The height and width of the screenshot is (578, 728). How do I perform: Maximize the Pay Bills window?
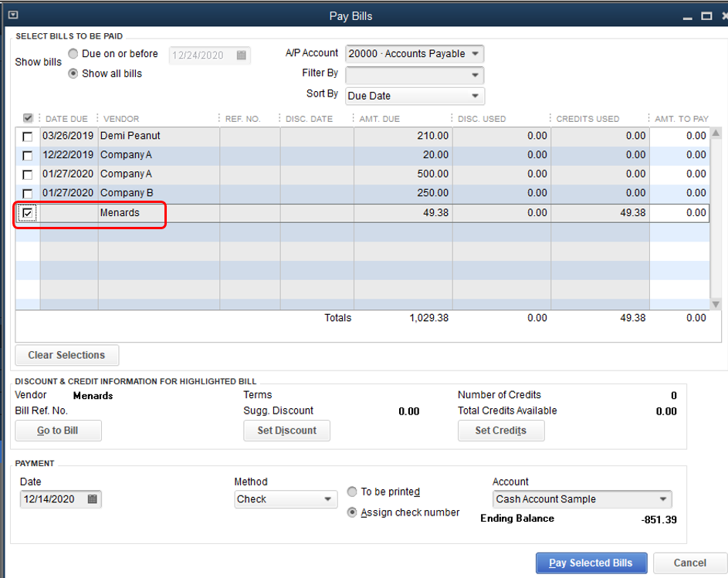[x=706, y=16]
